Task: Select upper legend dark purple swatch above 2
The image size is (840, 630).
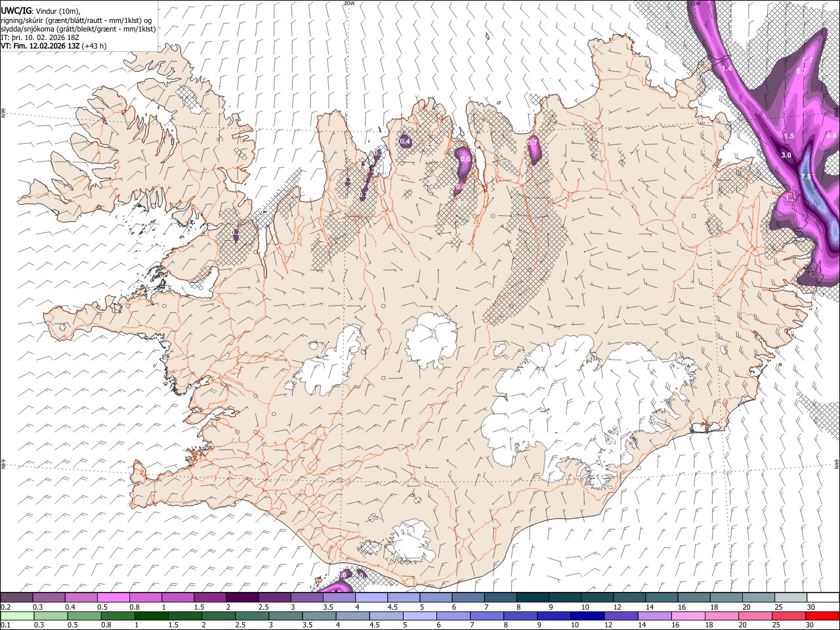Action: [x=241, y=598]
